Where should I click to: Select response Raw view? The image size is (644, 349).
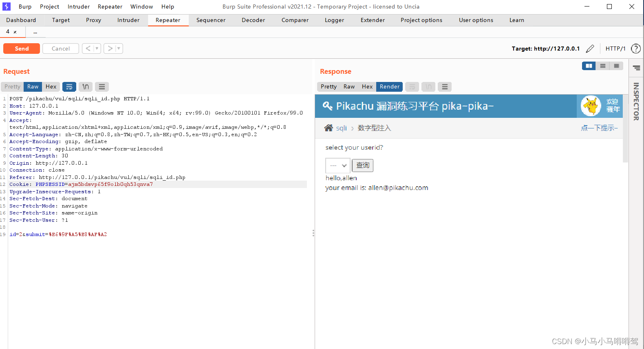(x=349, y=87)
